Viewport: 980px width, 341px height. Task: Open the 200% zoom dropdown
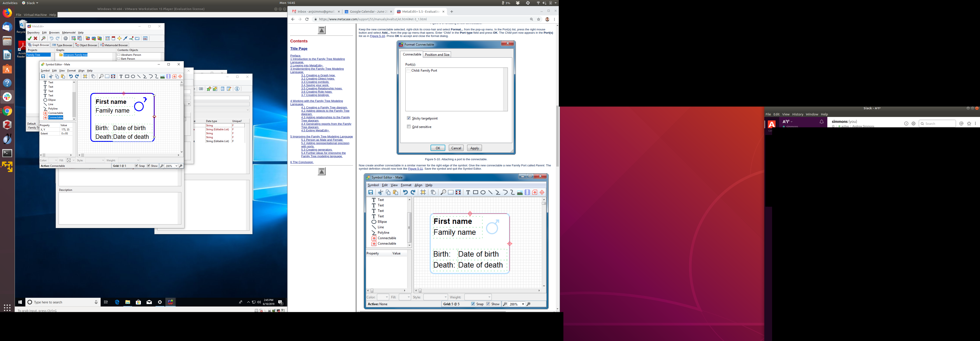tap(176, 166)
